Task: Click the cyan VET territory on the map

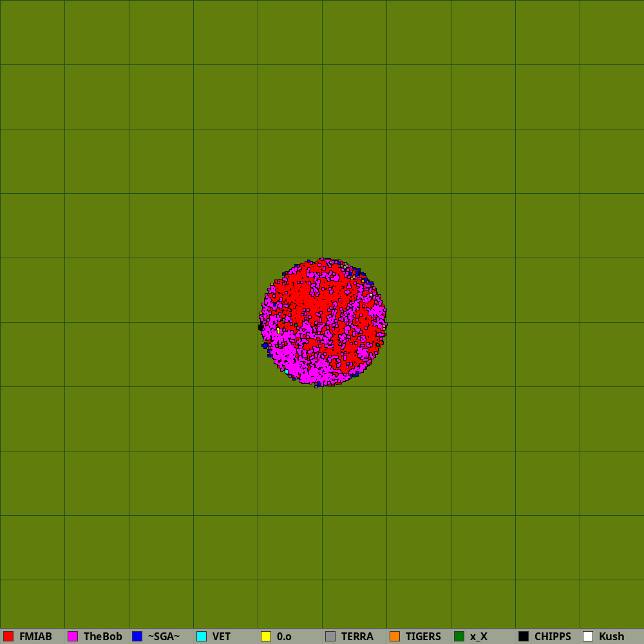Action: click(x=287, y=372)
